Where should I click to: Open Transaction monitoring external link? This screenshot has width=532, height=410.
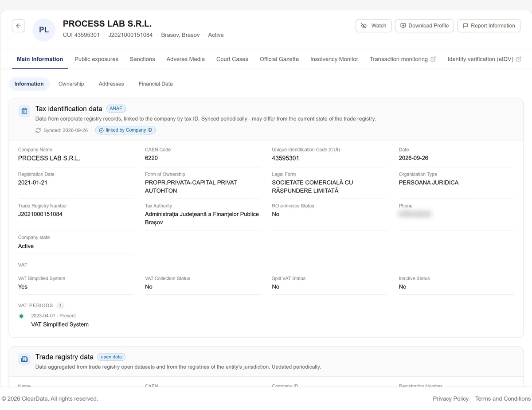tap(403, 59)
